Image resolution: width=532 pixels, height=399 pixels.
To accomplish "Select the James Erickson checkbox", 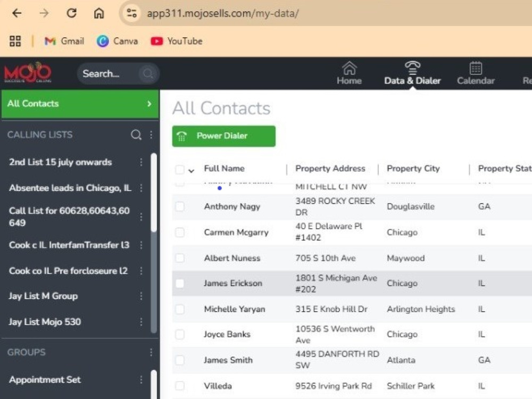I will (x=179, y=284).
